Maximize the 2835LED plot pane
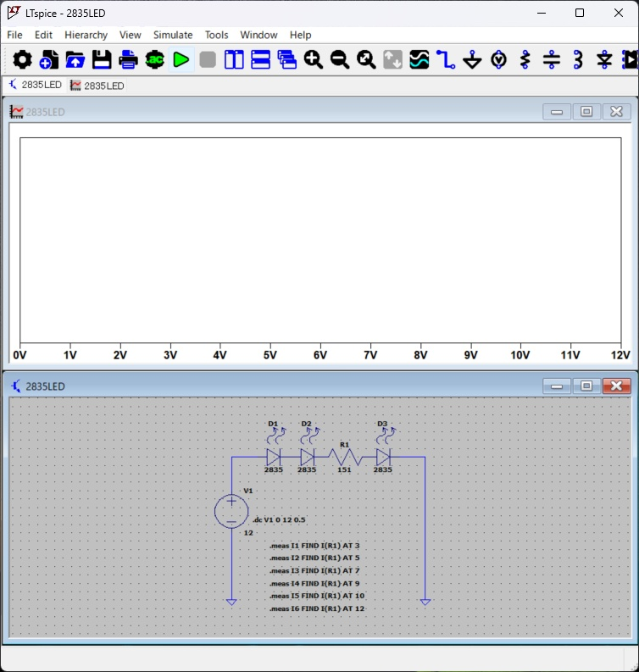Viewport: 639px width, 672px height. (586, 112)
